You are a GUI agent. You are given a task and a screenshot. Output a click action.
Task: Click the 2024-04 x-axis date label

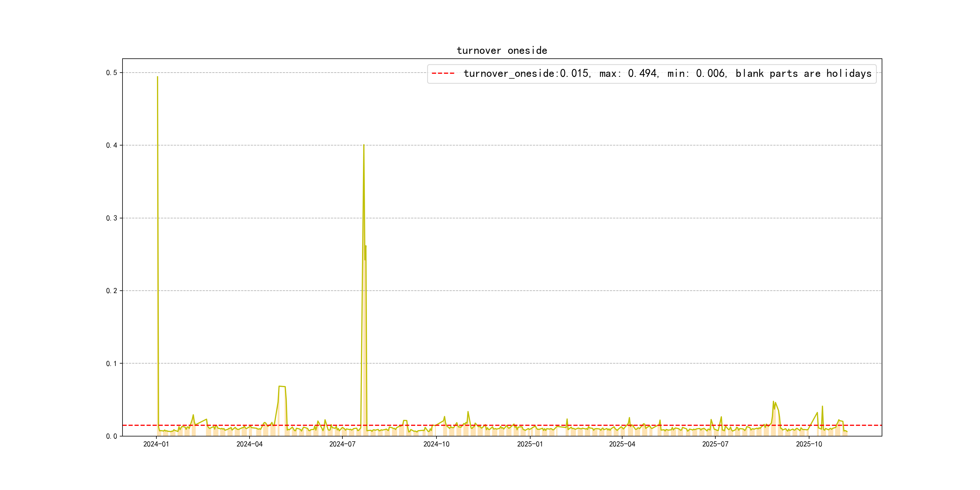click(250, 444)
